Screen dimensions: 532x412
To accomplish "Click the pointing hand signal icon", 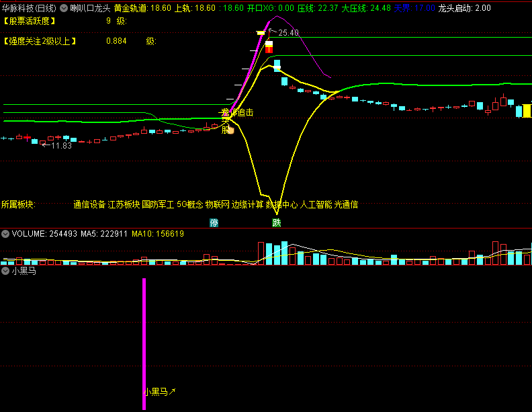I will click(x=230, y=130).
